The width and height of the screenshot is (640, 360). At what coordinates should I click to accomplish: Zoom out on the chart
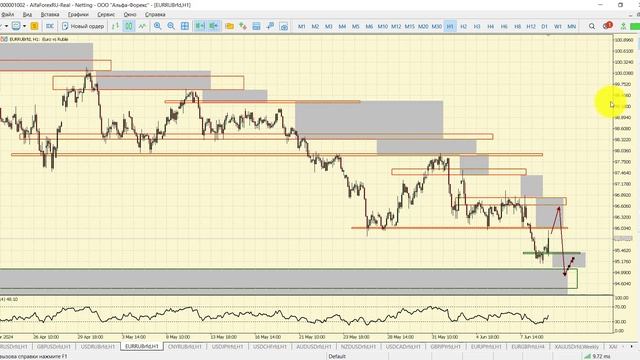pyautogui.click(x=171, y=26)
